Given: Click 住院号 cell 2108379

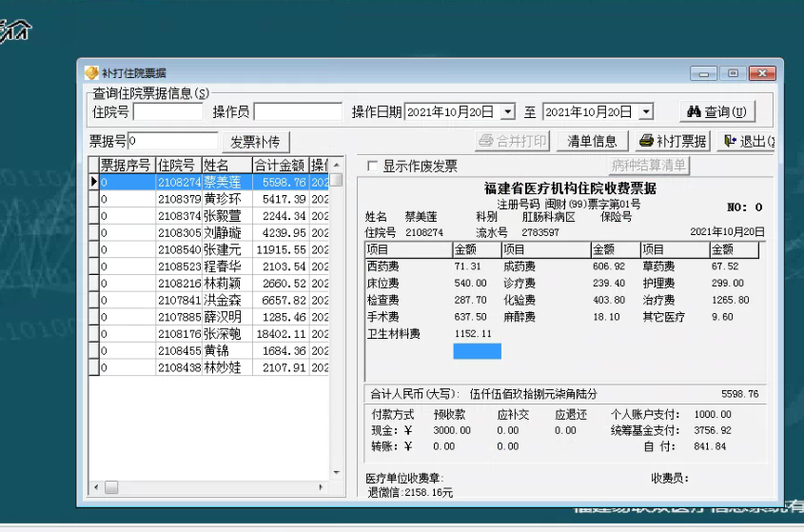Looking at the screenshot, I should pyautogui.click(x=179, y=199).
